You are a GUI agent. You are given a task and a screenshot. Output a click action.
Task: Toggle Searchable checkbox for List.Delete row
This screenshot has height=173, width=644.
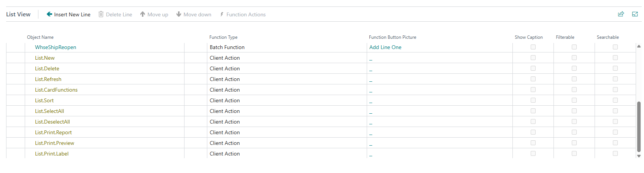pos(615,68)
